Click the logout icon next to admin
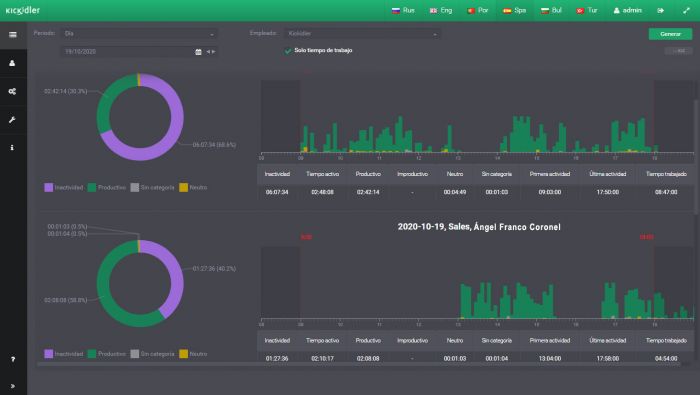700x395 pixels. pos(661,10)
